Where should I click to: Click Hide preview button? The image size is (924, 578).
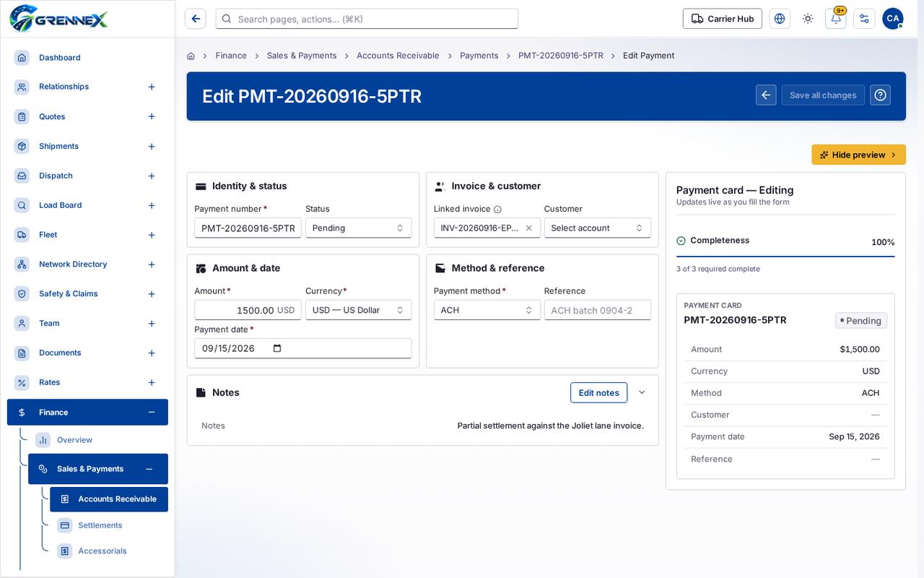coord(858,155)
